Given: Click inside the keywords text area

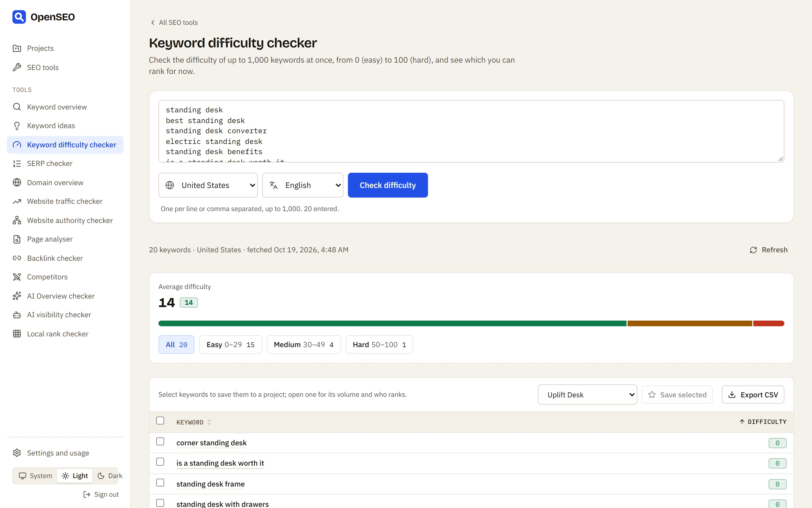Looking at the screenshot, I should click(x=471, y=131).
